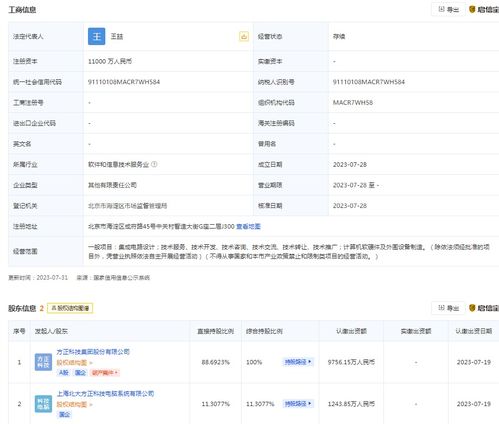
Task: Click the 方正科技 company logo thumbnail
Action: [43, 362]
